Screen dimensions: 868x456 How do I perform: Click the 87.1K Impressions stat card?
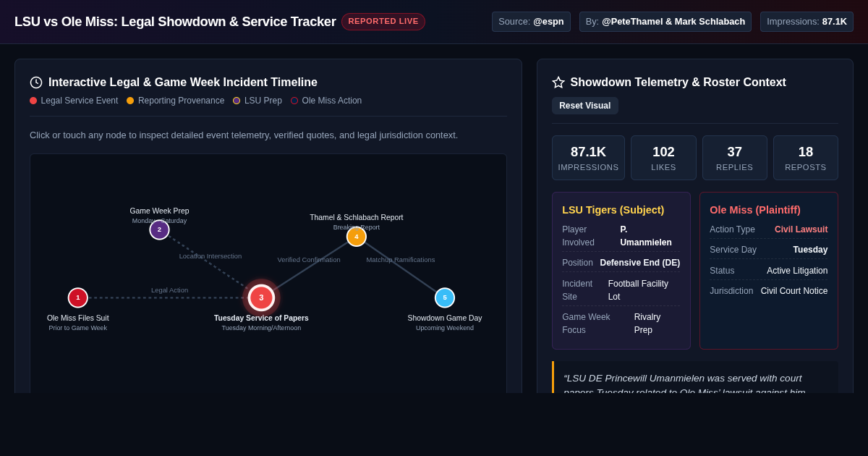click(588, 158)
